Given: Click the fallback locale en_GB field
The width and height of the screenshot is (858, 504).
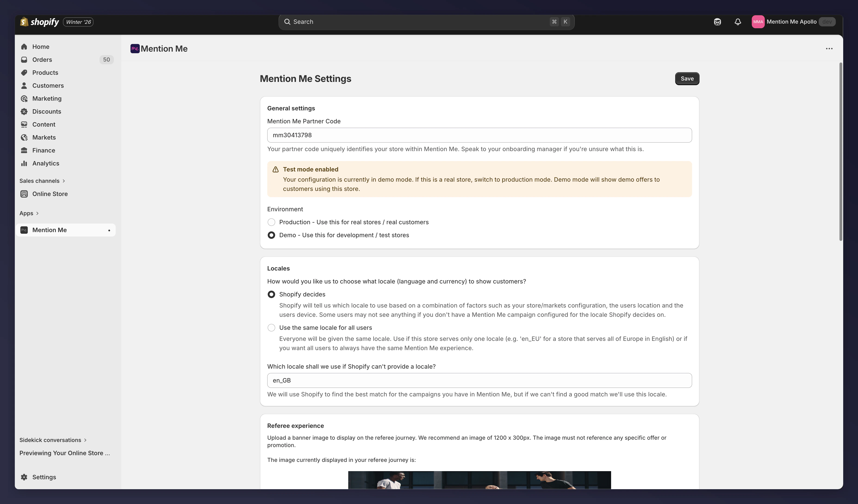Looking at the screenshot, I should (x=479, y=380).
